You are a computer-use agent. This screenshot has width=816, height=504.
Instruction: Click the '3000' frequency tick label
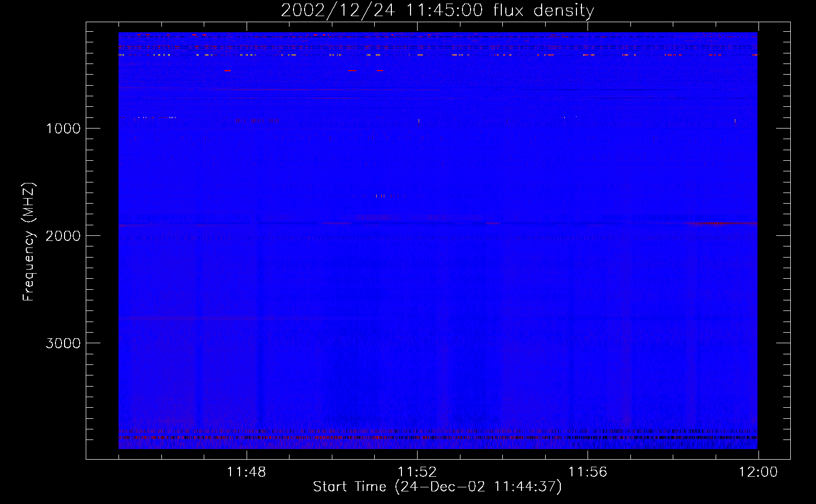(63, 343)
